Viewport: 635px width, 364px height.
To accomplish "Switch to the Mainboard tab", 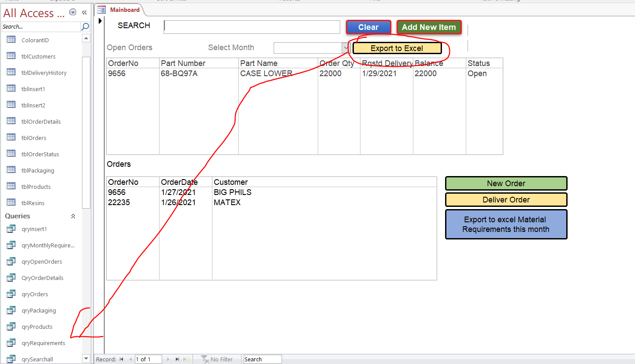I will point(119,10).
